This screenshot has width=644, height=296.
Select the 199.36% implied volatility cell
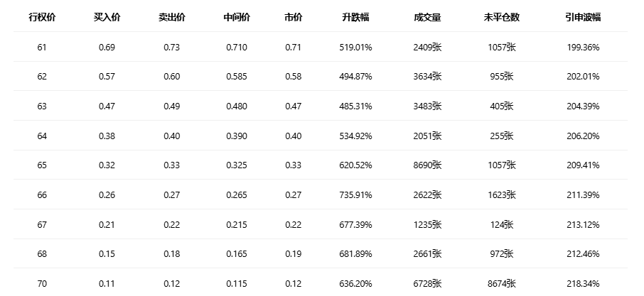[584, 47]
